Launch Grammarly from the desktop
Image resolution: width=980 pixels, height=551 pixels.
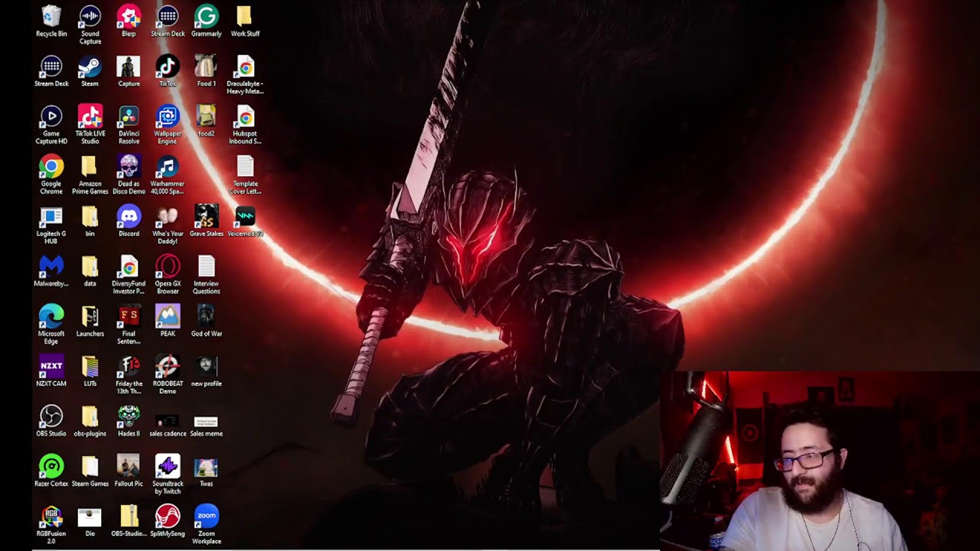206,21
